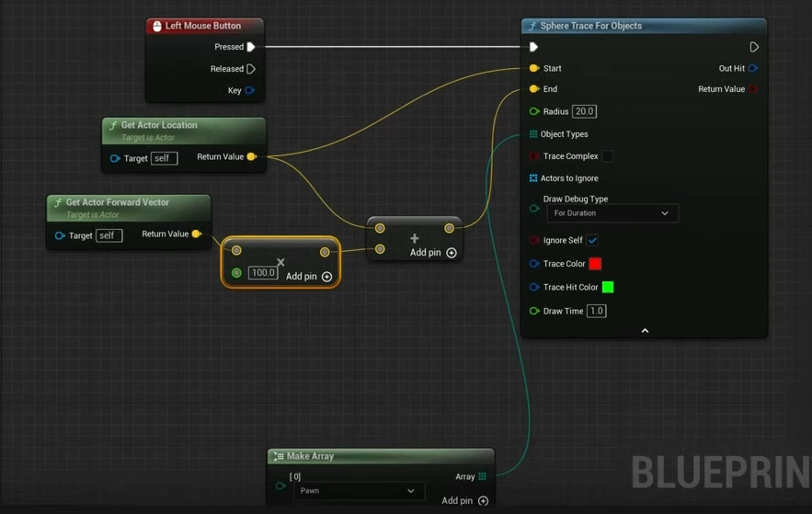Open the green Trace Hit Color swatch

click(x=608, y=287)
